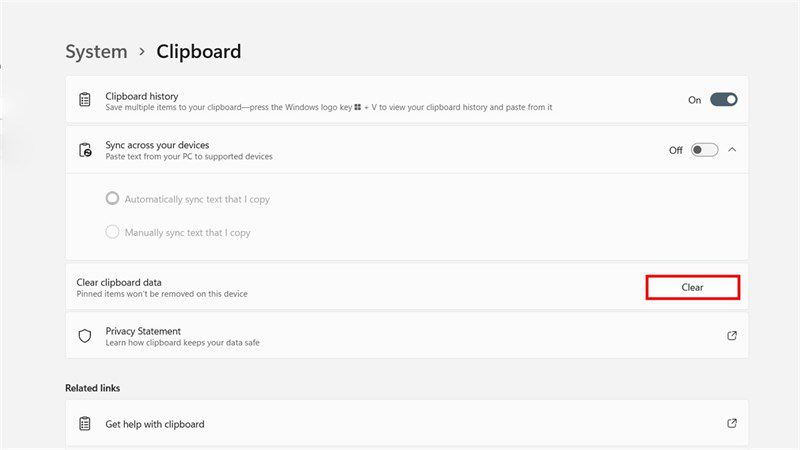This screenshot has height=450, width=800.
Task: Click the Get help with clipboard icon
Action: pyautogui.click(x=85, y=423)
